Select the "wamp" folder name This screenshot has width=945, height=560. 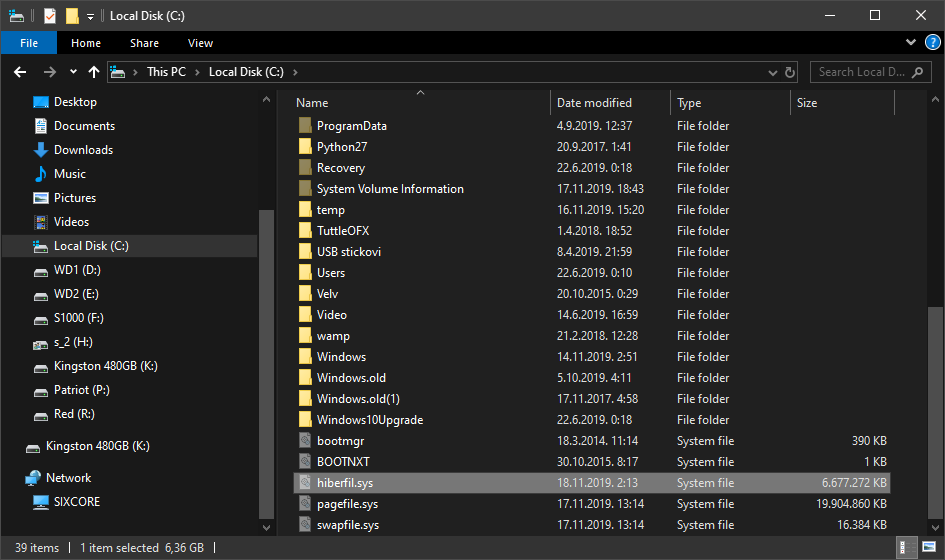pos(333,336)
